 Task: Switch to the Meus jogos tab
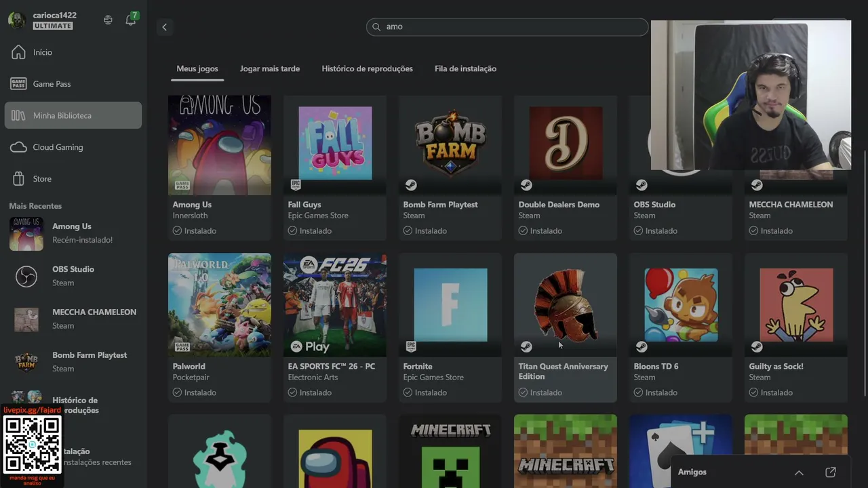pos(197,68)
